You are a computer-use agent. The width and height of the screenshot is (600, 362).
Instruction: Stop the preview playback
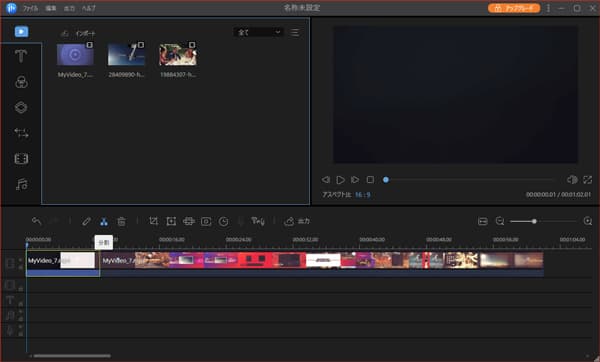click(370, 179)
